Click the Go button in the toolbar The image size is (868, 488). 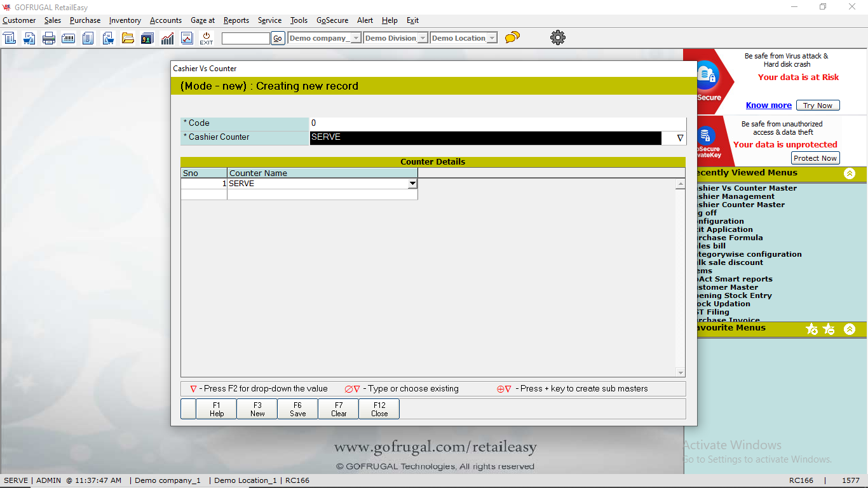click(x=278, y=38)
